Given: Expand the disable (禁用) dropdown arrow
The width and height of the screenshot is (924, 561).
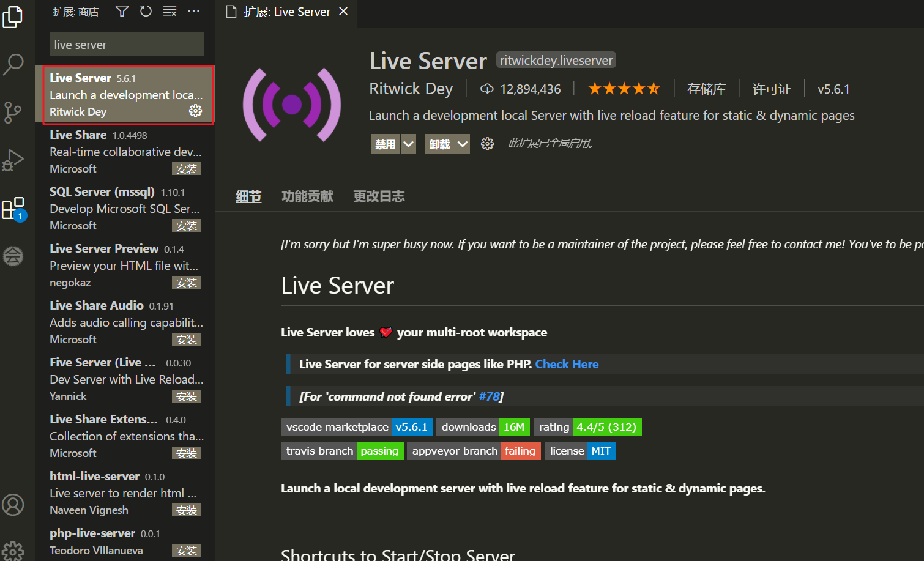Looking at the screenshot, I should 408,144.
